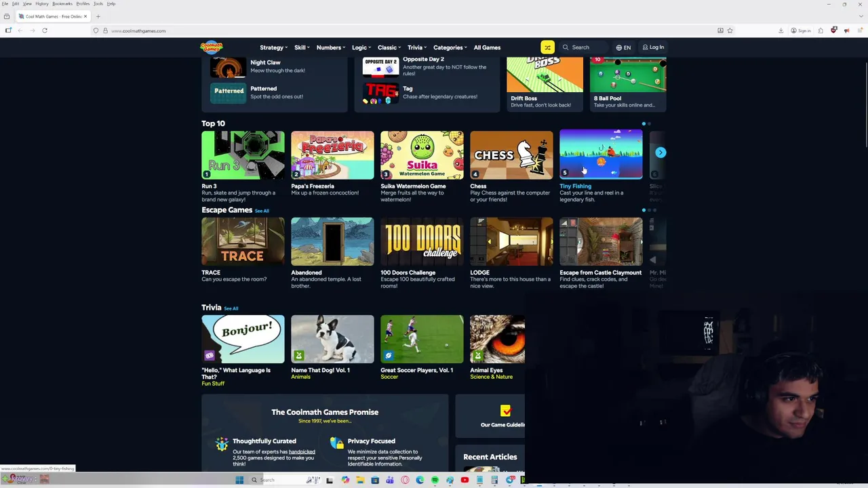This screenshot has height=488, width=868.
Task: Reload the page with refresh icon
Action: 45,30
